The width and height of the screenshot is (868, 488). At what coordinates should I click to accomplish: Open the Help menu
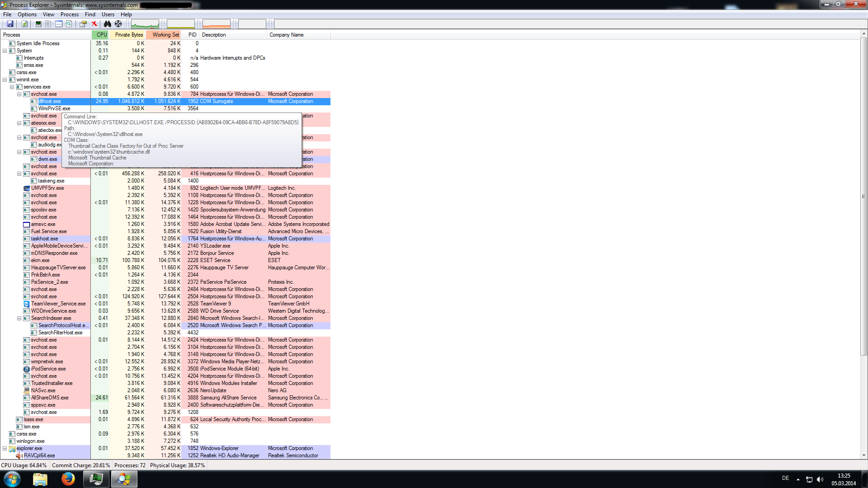point(126,14)
